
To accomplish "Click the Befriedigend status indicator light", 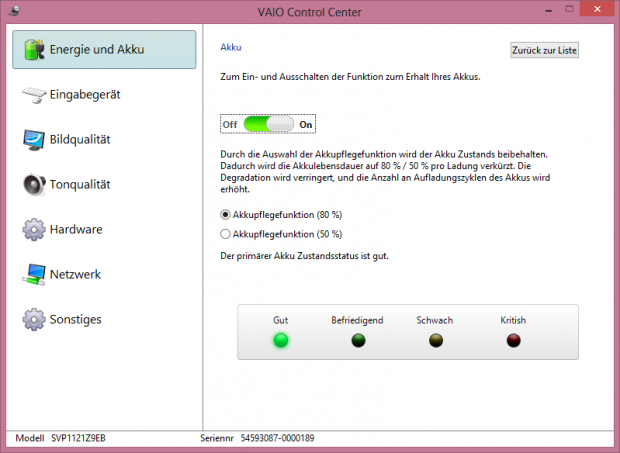I will click(x=358, y=340).
